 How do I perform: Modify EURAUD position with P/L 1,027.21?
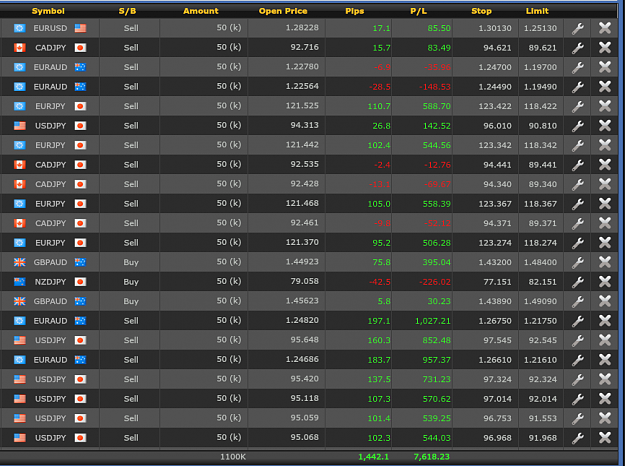tap(578, 321)
